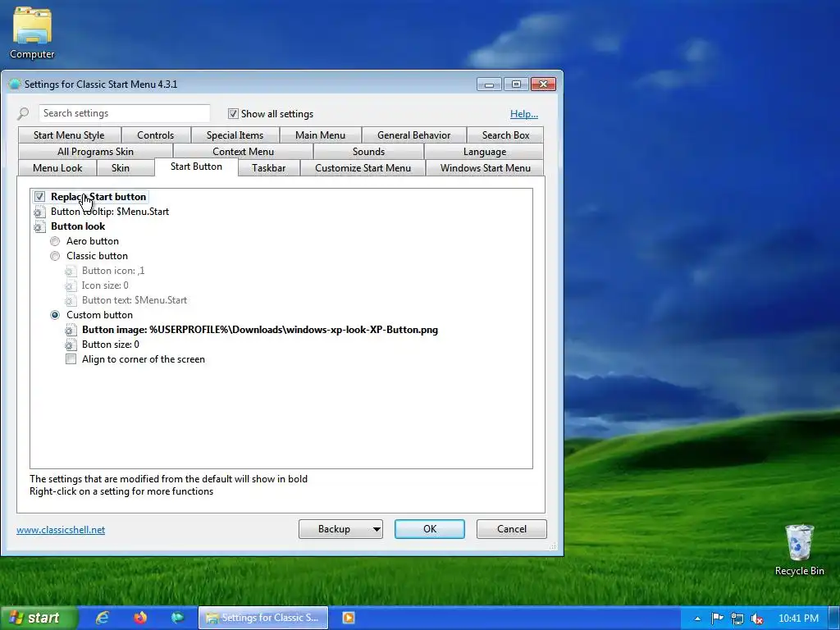Click the Settings for Classic S... taskbar button
Viewport: 840px width, 630px height.
[x=263, y=618]
